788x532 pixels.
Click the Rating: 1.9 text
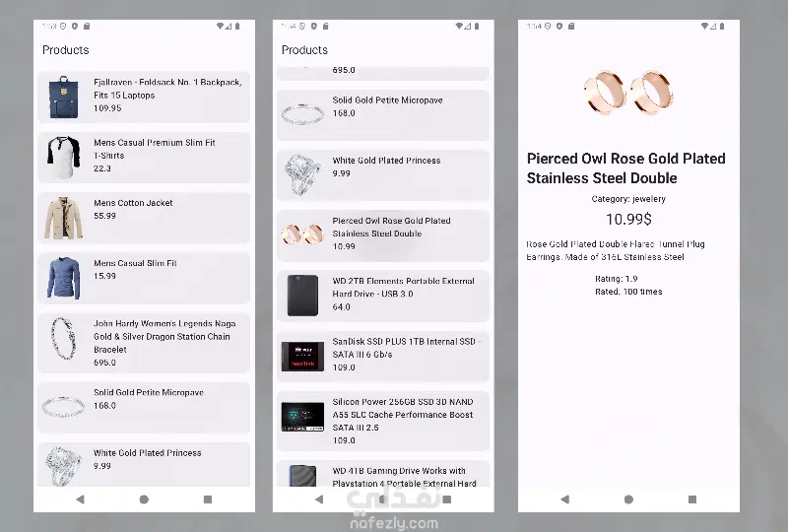click(617, 279)
